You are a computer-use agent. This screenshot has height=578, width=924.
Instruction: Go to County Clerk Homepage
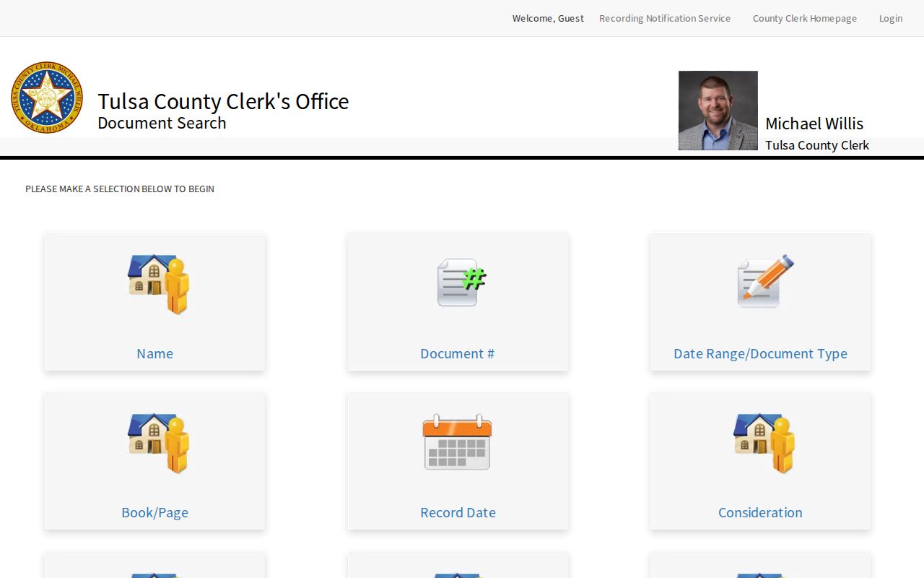click(x=805, y=18)
